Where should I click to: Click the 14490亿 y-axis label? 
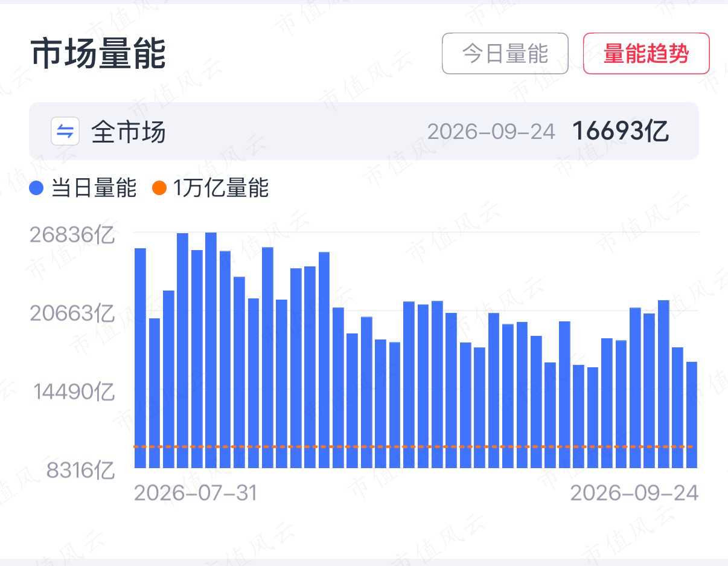click(74, 392)
